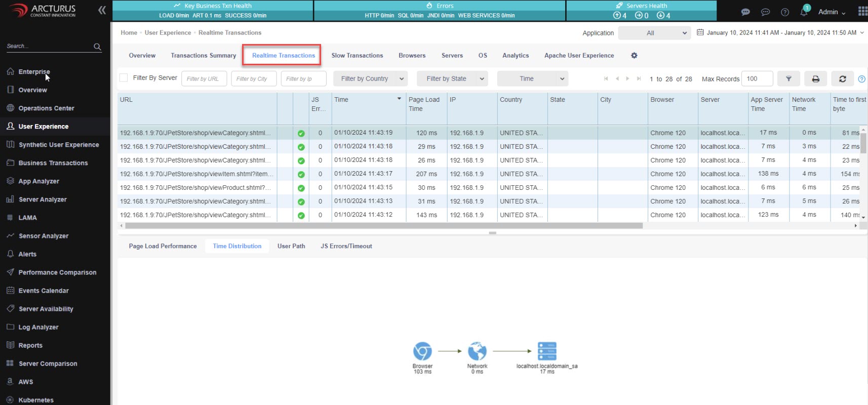
Task: Click the table vertical scrollbar
Action: pos(863,143)
